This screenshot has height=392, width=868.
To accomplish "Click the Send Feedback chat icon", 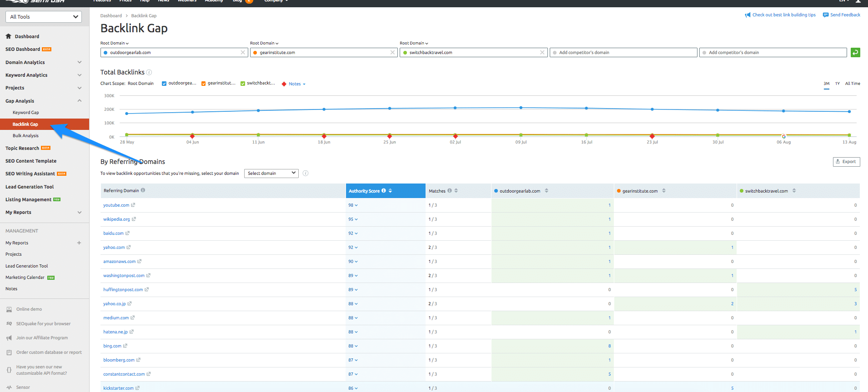I will [x=826, y=15].
